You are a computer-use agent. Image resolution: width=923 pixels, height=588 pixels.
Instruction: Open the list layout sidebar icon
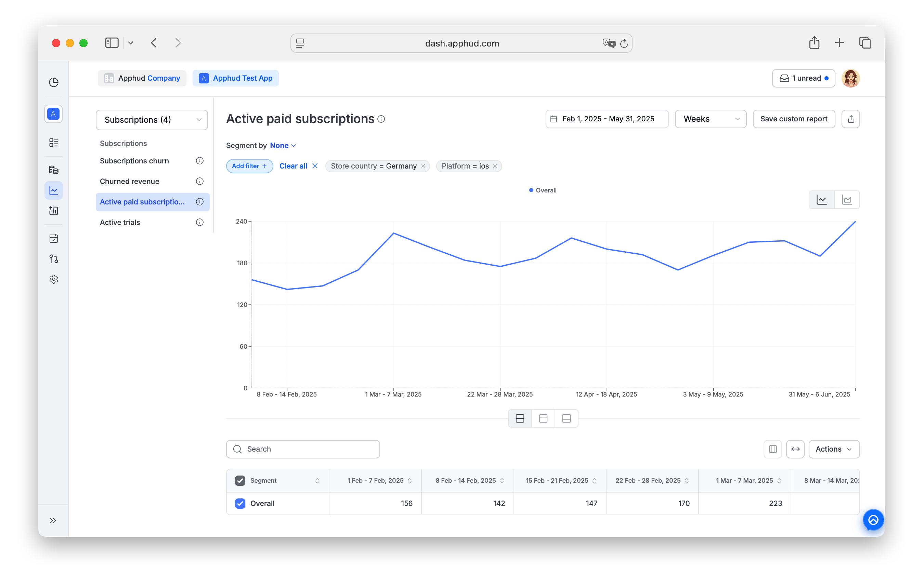tap(54, 143)
